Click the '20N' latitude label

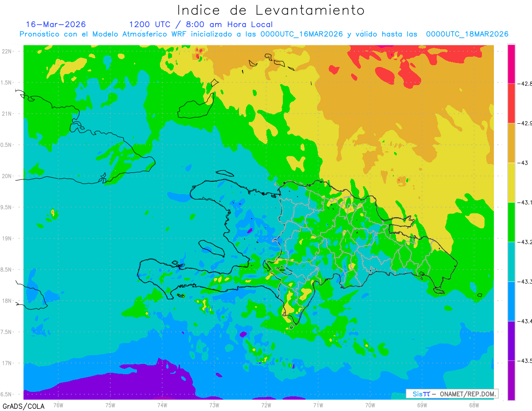(7, 176)
